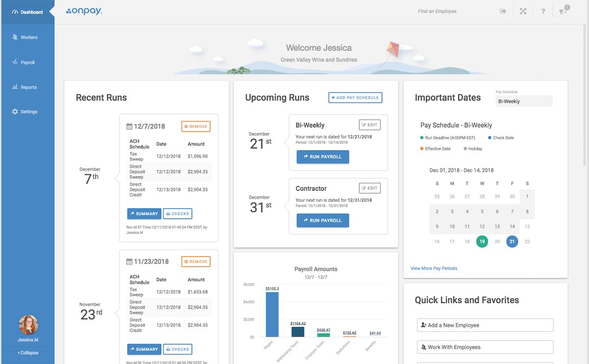Click Upcoming Runs heading
Screen dimensions: 589x364
277,98
